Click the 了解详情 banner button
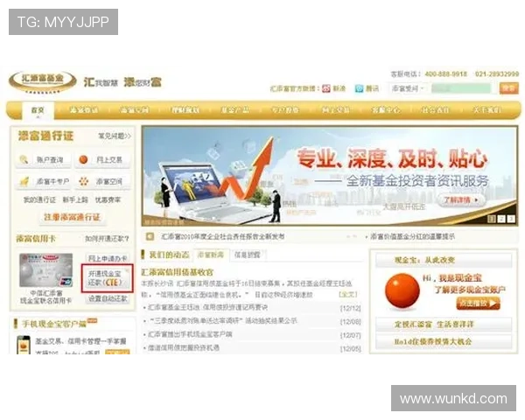525x420 pixels. point(461,200)
